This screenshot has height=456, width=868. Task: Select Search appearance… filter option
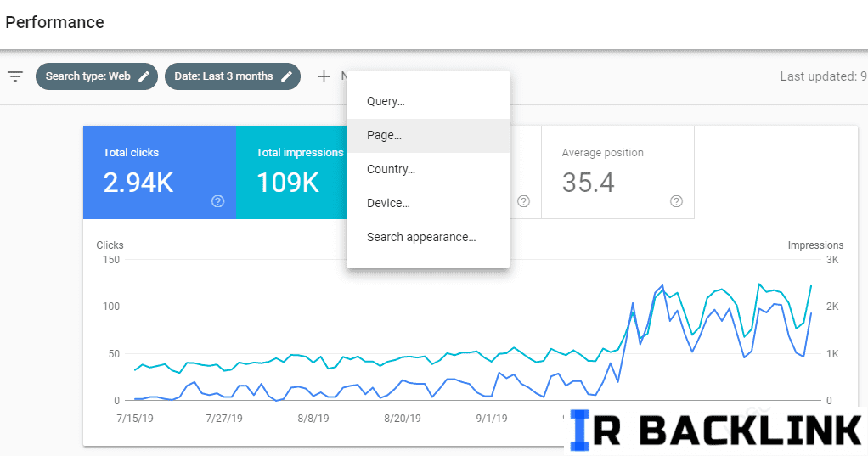(x=421, y=238)
